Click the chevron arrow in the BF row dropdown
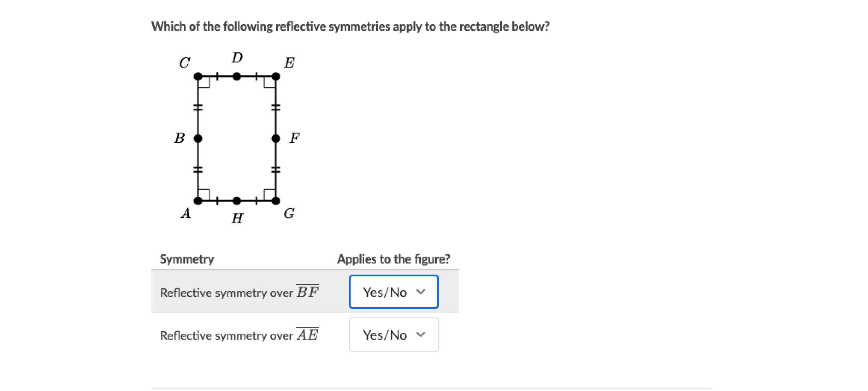The image size is (868, 391). pyautogui.click(x=421, y=292)
